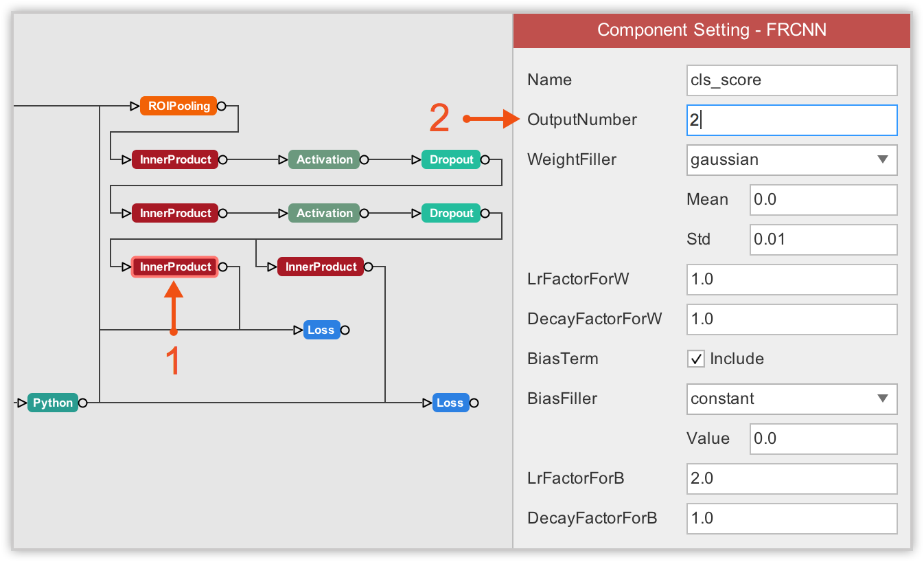The width and height of the screenshot is (924, 562).
Task: Select the top row Activation node
Action: point(324,159)
